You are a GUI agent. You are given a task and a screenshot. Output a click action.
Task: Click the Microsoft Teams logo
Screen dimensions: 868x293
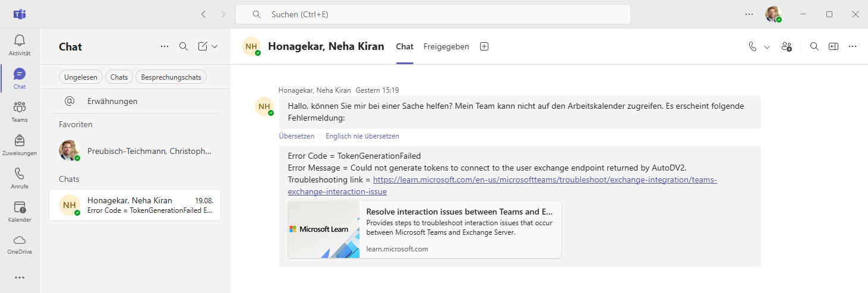pos(20,14)
